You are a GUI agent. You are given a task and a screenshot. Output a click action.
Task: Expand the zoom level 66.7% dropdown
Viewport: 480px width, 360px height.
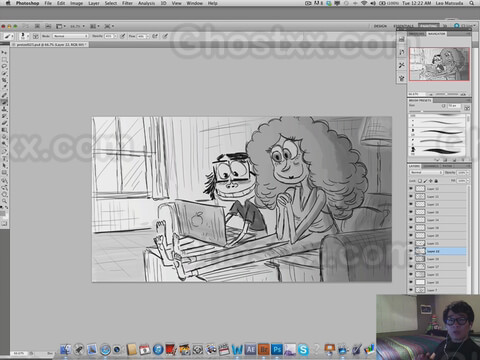pyautogui.click(x=77, y=26)
